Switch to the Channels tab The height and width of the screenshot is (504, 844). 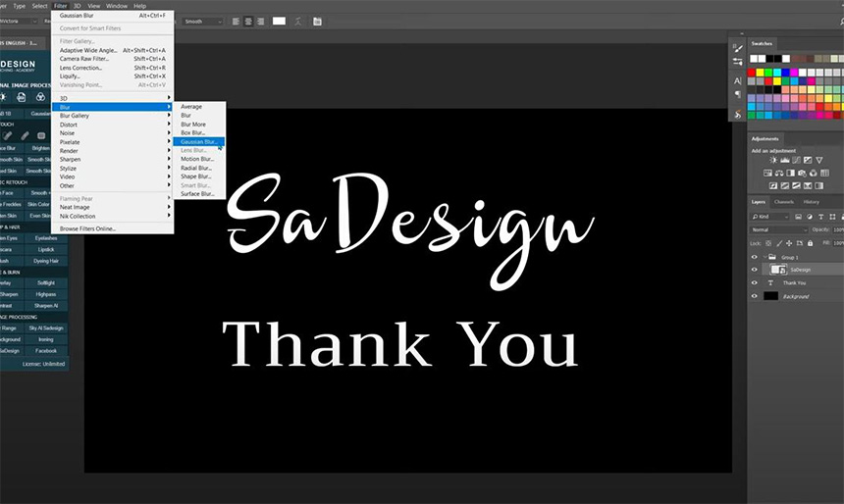784,202
